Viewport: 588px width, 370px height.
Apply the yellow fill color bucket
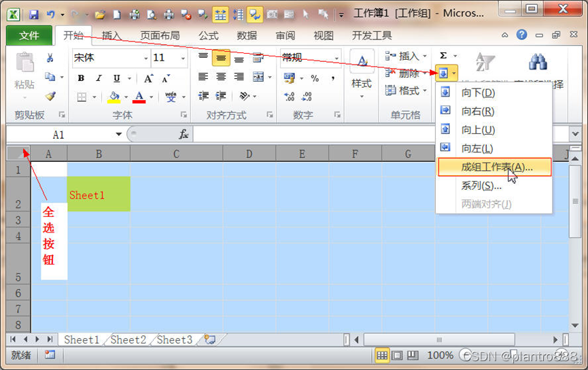[x=114, y=97]
